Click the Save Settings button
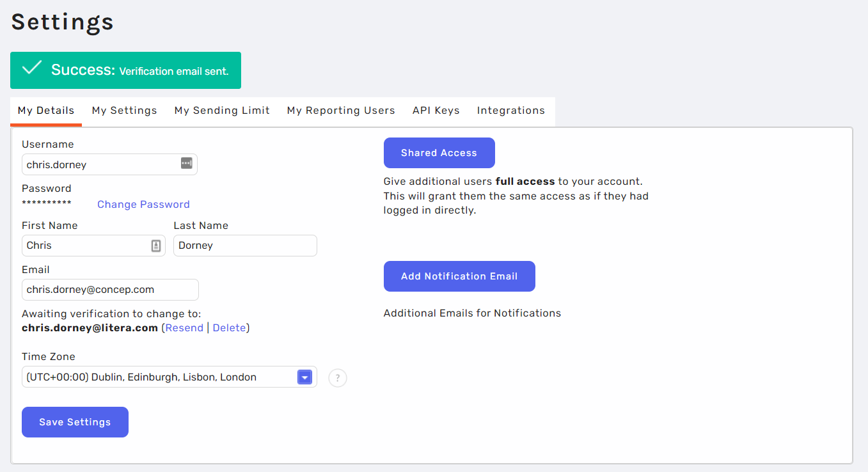 coord(75,422)
